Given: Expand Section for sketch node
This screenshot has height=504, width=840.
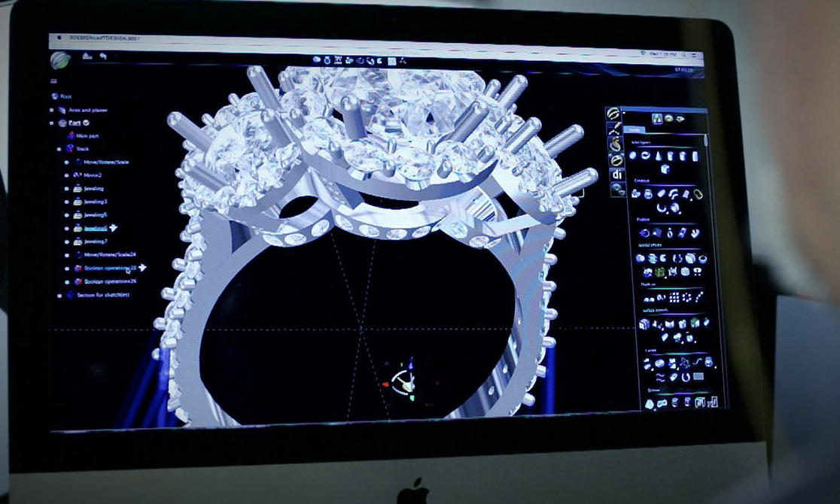Looking at the screenshot, I should click(x=60, y=296).
